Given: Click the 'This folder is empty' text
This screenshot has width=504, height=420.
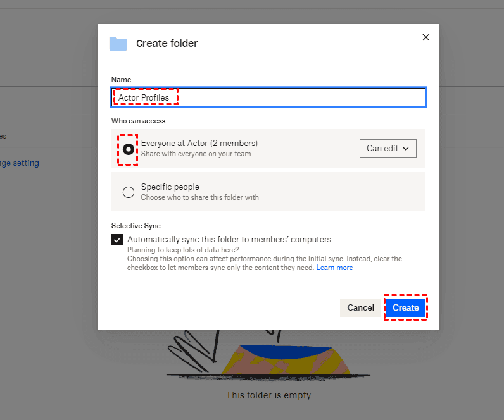Looking at the screenshot, I should tap(268, 395).
